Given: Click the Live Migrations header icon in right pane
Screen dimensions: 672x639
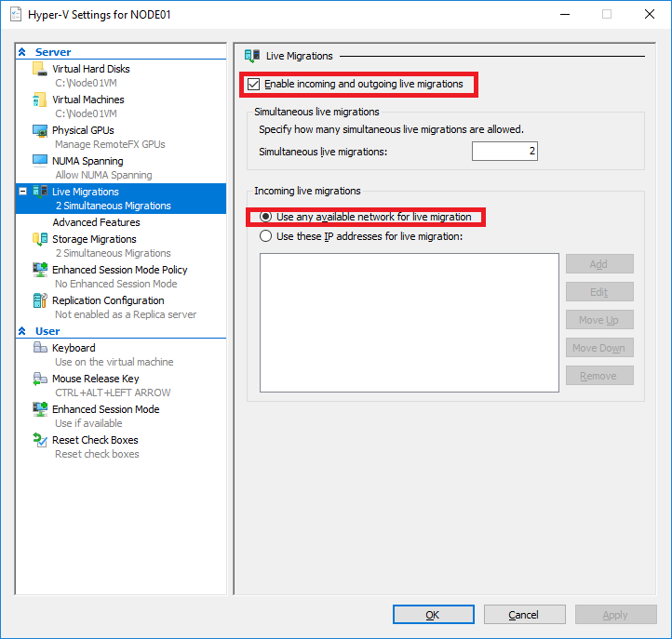Looking at the screenshot, I should coord(252,56).
